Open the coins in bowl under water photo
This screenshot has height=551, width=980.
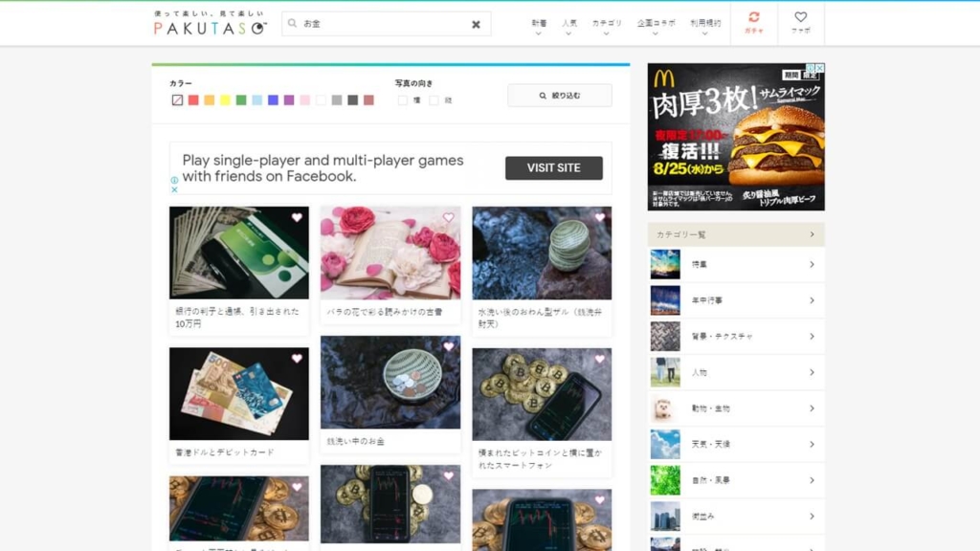(390, 383)
